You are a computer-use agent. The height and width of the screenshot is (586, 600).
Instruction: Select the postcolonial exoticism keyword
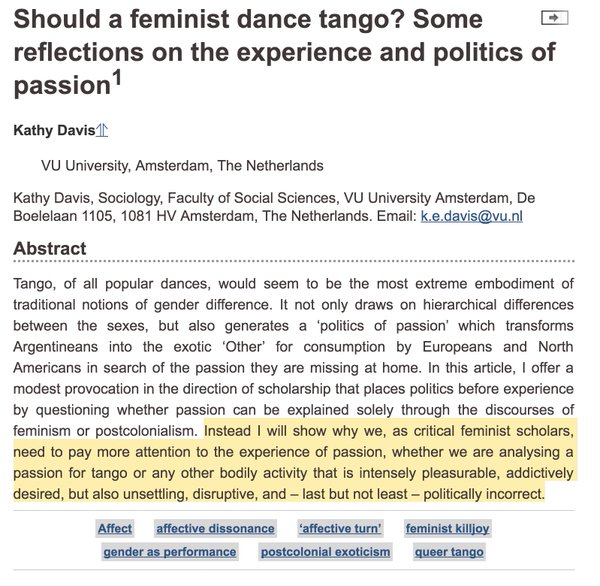(x=326, y=552)
